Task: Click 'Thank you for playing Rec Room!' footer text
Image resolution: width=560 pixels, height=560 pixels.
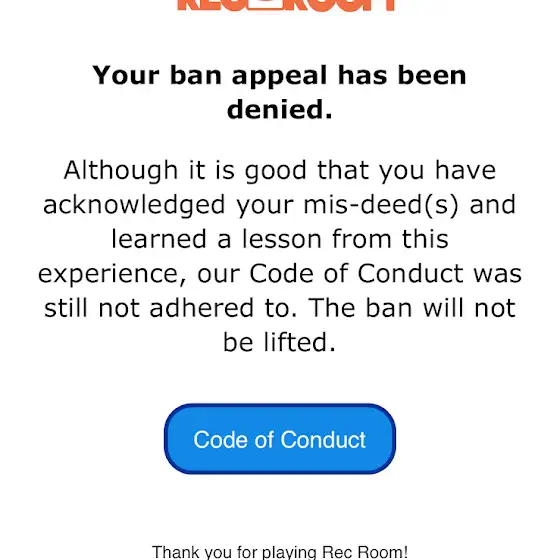Action: pyautogui.click(x=280, y=552)
